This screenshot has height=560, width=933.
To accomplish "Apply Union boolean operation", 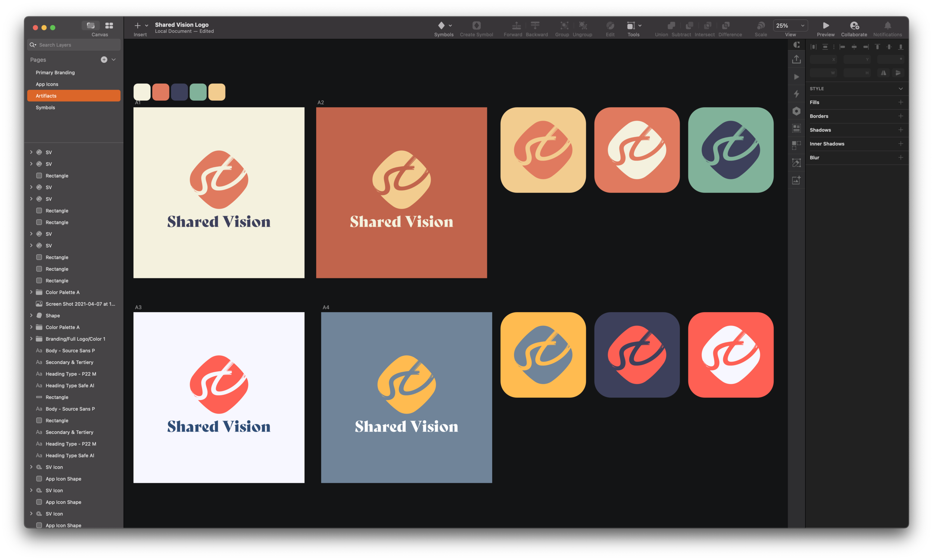I will pyautogui.click(x=671, y=25).
